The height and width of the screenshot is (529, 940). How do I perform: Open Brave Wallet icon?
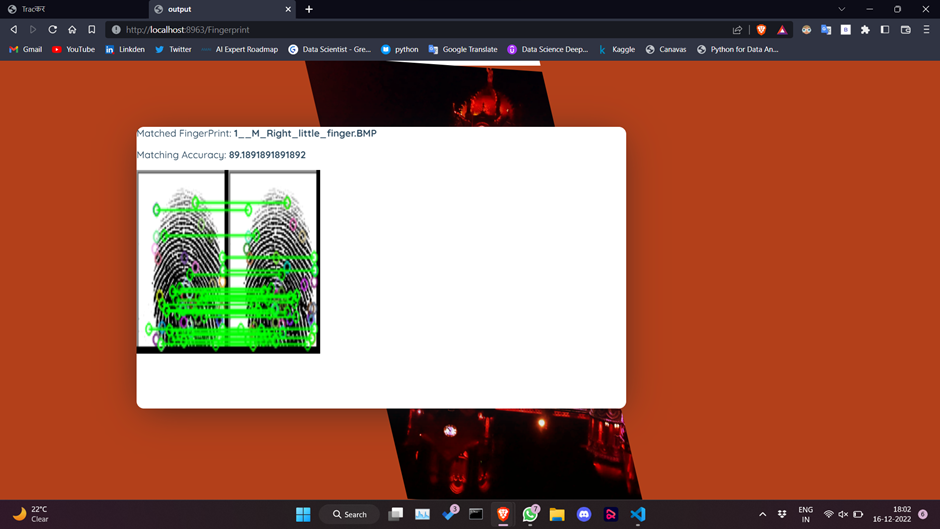pyautogui.click(x=905, y=29)
